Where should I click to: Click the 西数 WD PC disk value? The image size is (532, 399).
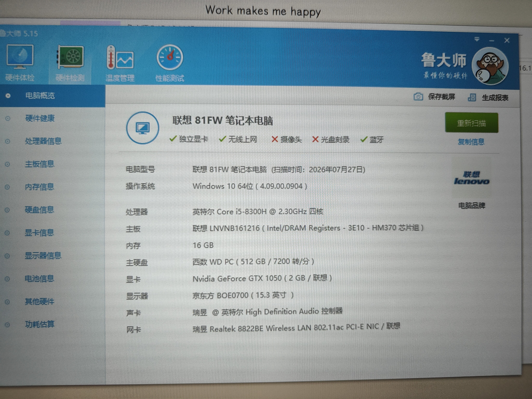click(253, 261)
